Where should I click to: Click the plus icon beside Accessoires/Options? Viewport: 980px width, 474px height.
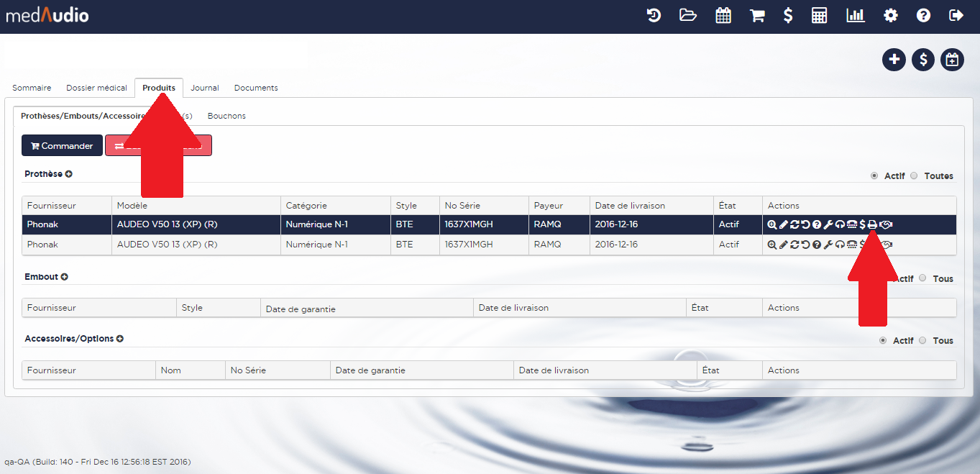120,339
